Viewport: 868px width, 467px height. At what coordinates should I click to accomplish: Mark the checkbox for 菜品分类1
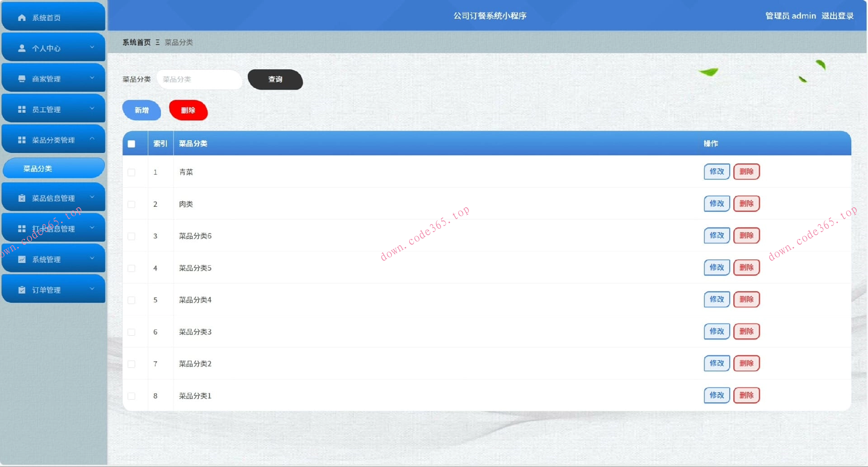coord(132,396)
